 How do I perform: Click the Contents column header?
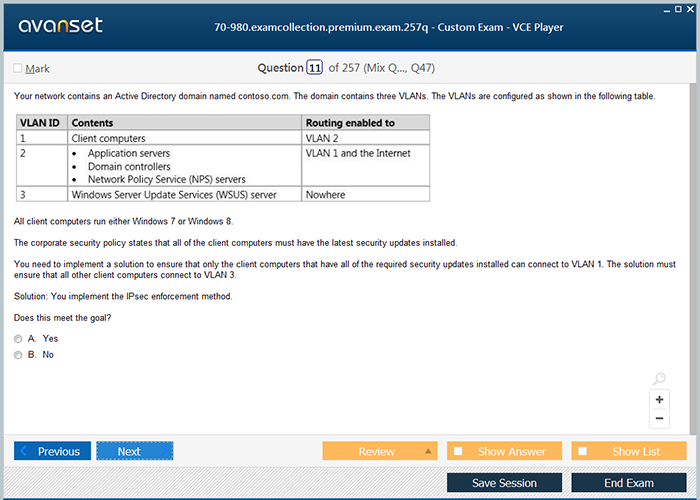[x=184, y=122]
